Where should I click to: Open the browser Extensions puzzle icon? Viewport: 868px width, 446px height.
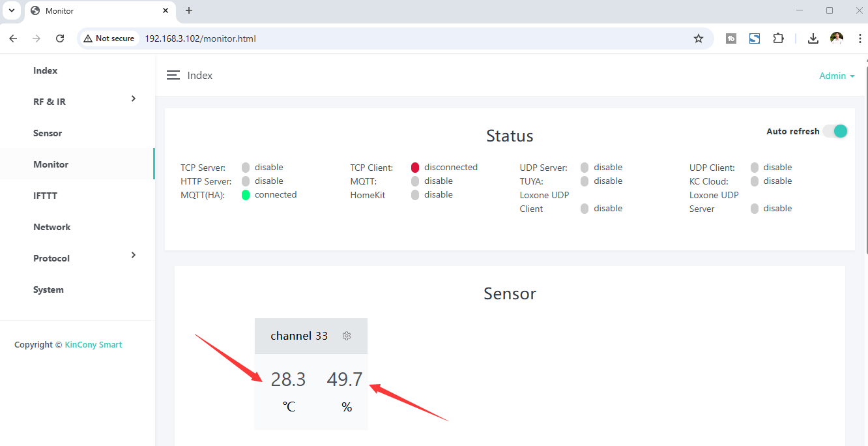[778, 38]
